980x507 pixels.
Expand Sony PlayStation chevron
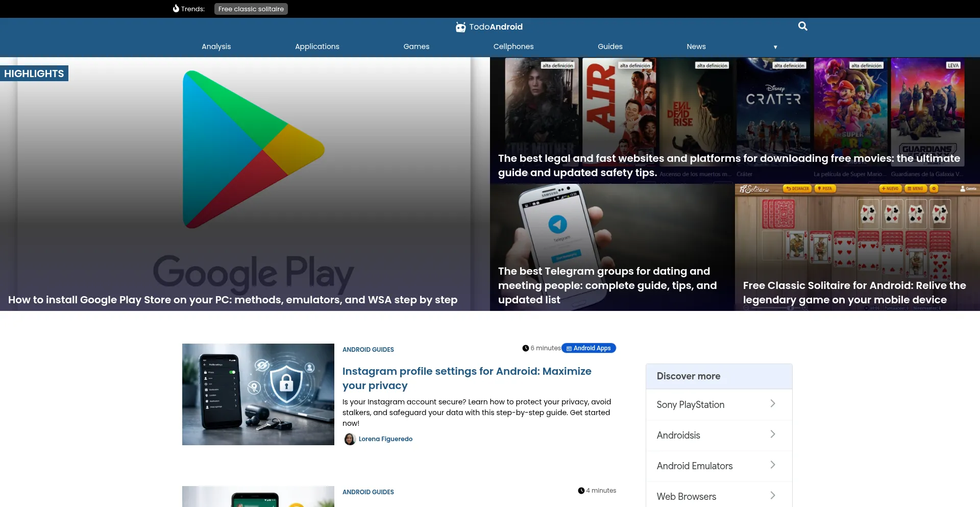pyautogui.click(x=773, y=404)
